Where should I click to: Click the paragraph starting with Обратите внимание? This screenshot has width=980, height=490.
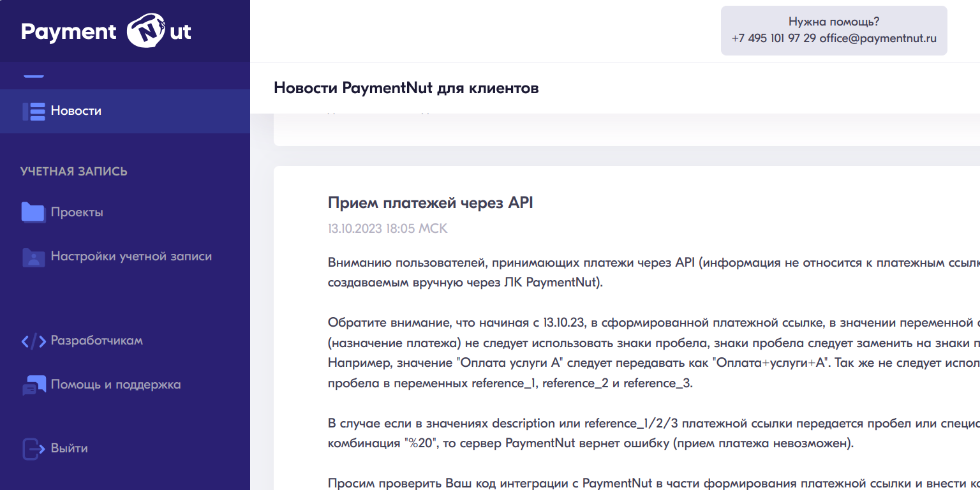point(654,353)
